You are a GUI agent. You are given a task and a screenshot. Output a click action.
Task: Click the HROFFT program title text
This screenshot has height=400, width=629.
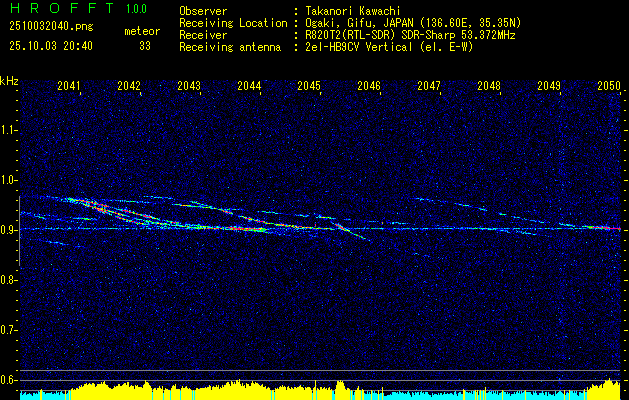(x=62, y=8)
